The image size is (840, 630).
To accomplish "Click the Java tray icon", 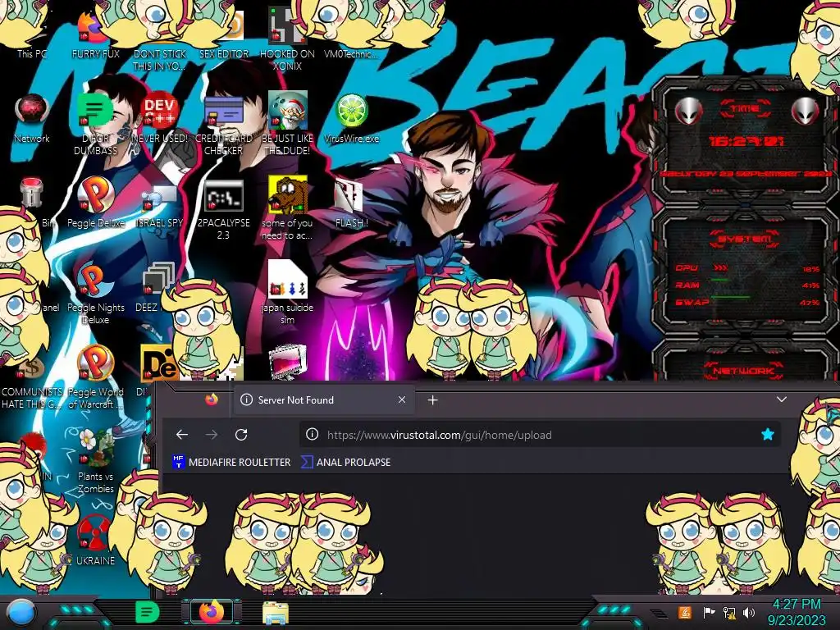I will pos(685,612).
